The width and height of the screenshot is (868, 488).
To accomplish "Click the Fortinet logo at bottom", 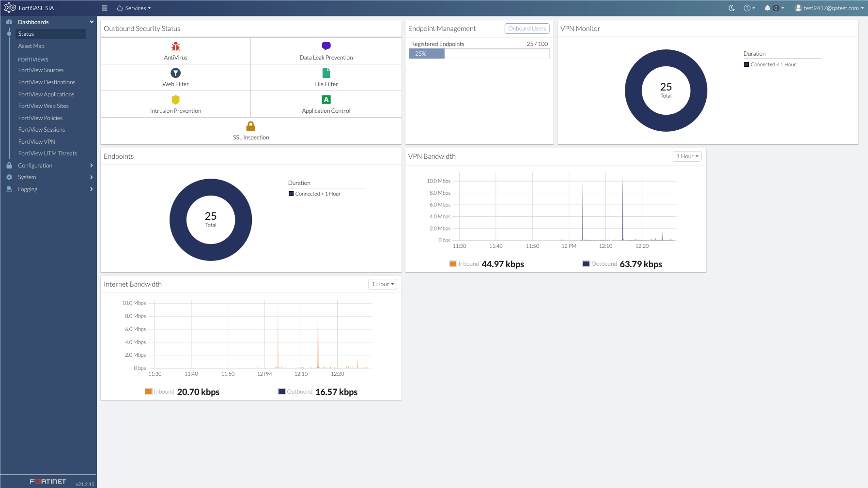I will coord(48,482).
